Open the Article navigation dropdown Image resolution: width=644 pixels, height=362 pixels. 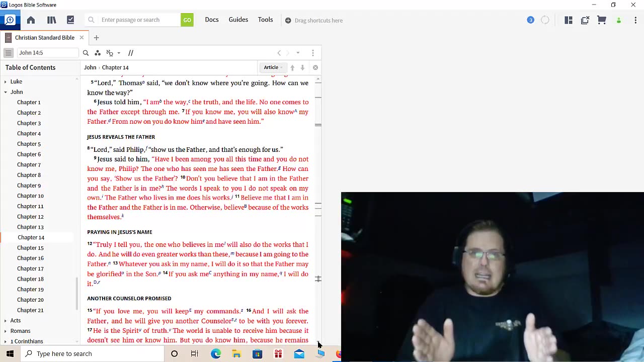[x=273, y=67]
